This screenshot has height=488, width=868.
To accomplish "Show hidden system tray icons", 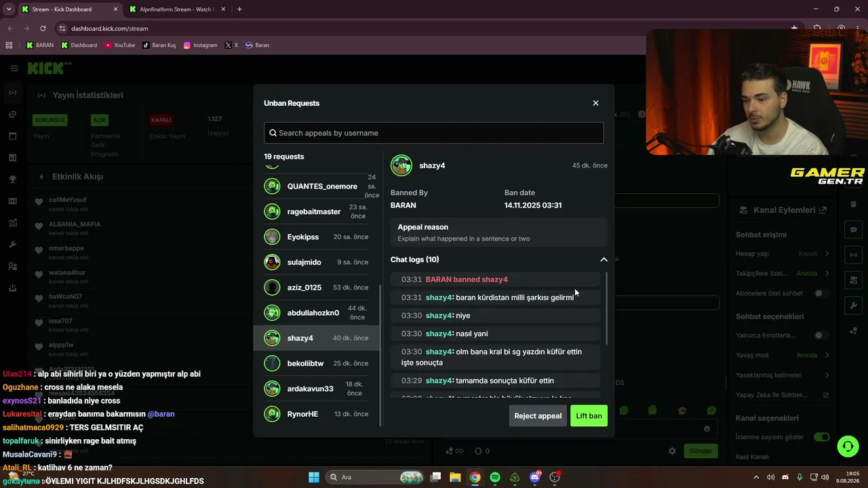I will [756, 477].
